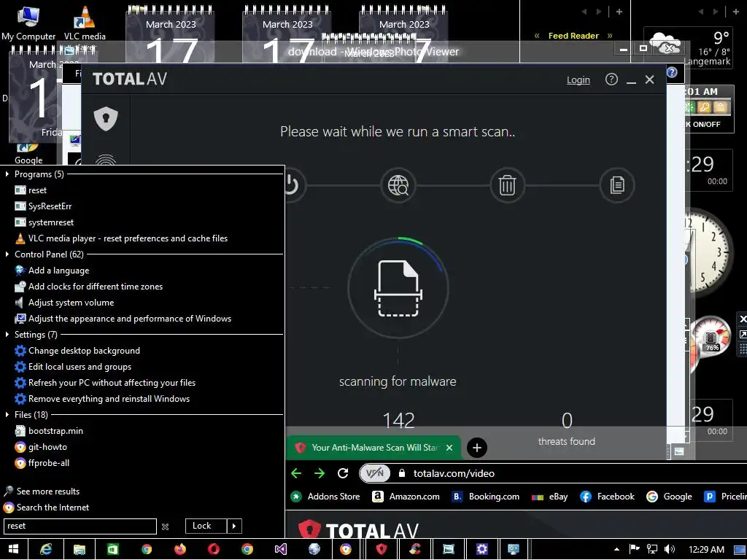The width and height of the screenshot is (747, 560).
Task: Open a new browser tab with plus
Action: [x=477, y=448]
